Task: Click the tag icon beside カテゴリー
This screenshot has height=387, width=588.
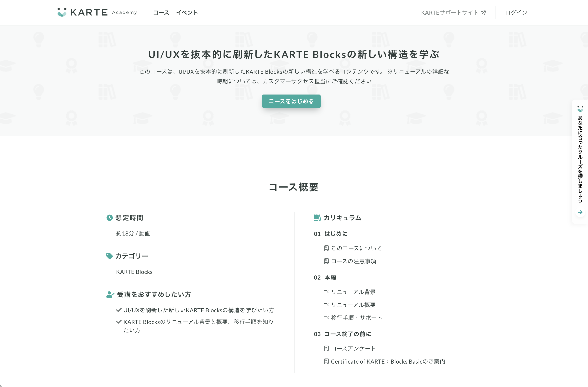Action: [109, 256]
